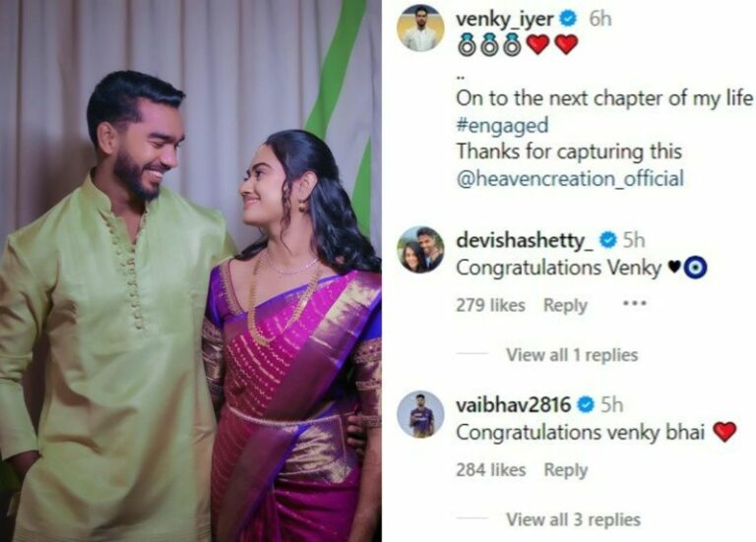Reply to devishashetty_ comment
Image resolution: width=756 pixels, height=542 pixels.
click(x=565, y=306)
